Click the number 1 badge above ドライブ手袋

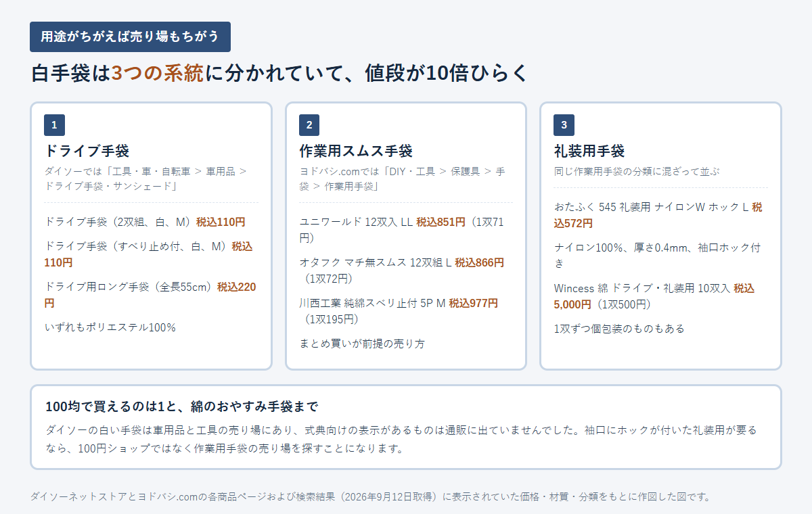point(54,125)
